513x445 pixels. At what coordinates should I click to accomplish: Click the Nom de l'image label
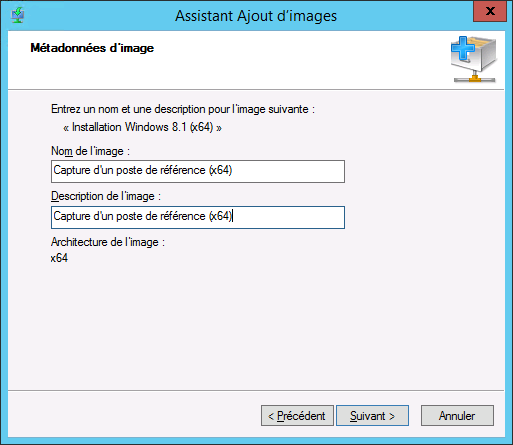(90, 151)
